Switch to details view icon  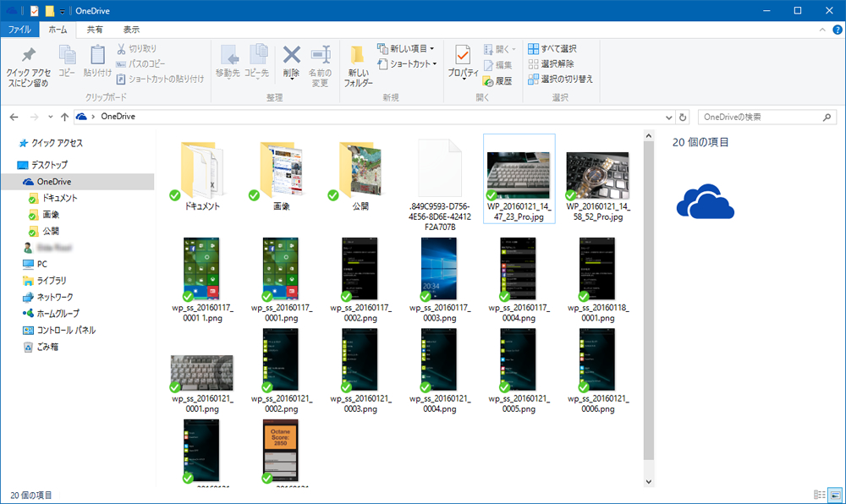point(820,495)
